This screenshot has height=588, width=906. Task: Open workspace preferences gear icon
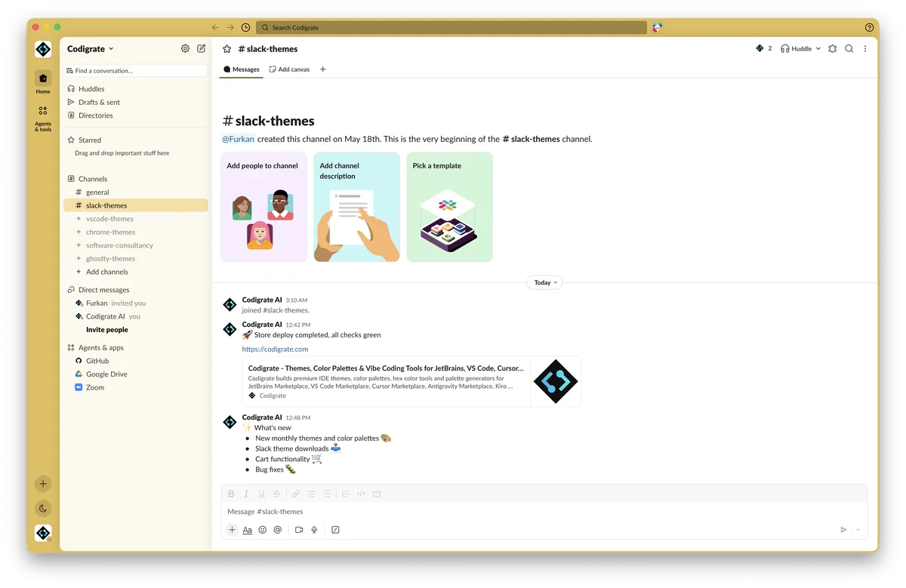(x=185, y=48)
